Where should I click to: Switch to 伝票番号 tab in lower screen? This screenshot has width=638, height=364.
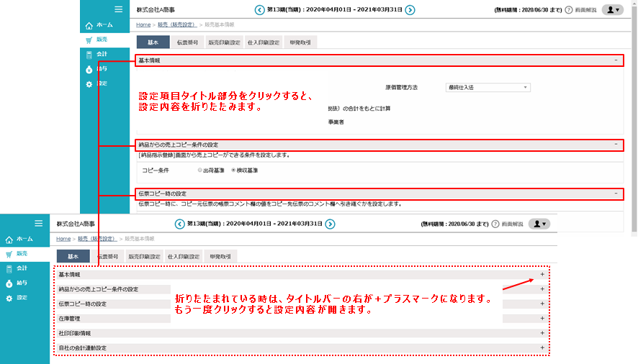pos(107,257)
